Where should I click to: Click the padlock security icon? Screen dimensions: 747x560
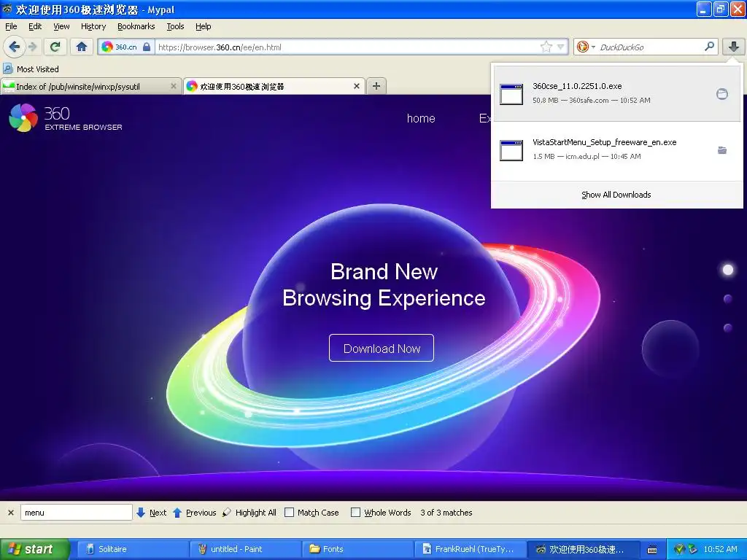click(147, 47)
